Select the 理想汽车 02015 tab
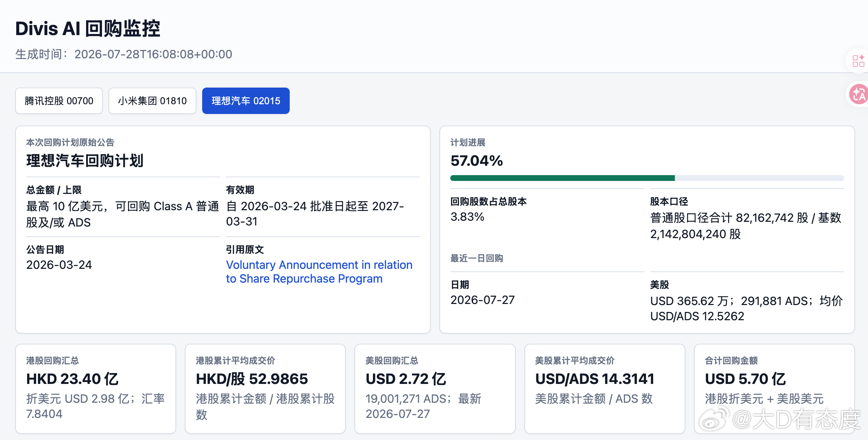868x440 pixels. (x=246, y=101)
